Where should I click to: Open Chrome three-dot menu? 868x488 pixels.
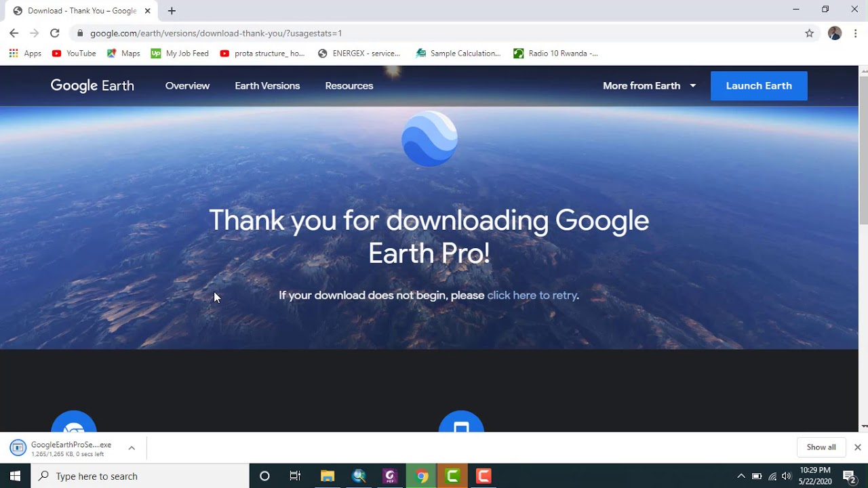(856, 33)
